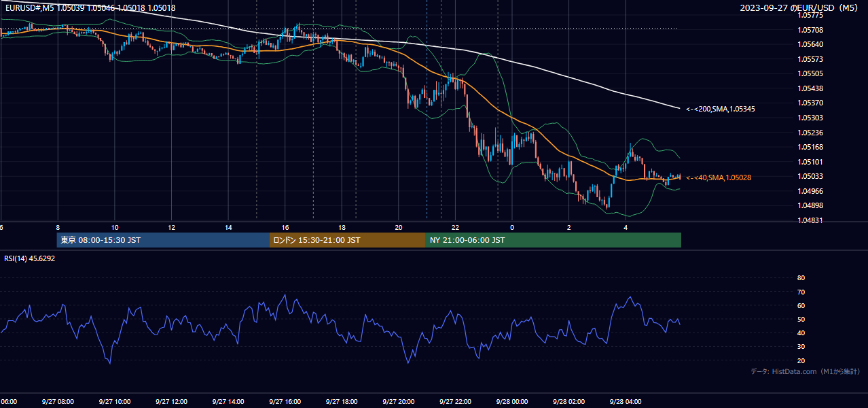Click price axis value 1.05168

coord(810,147)
